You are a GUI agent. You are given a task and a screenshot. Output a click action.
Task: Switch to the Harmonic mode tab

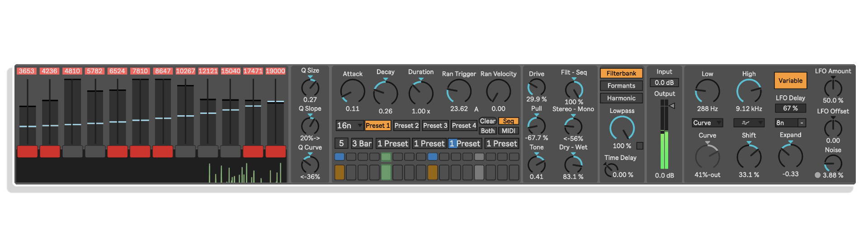pos(621,98)
